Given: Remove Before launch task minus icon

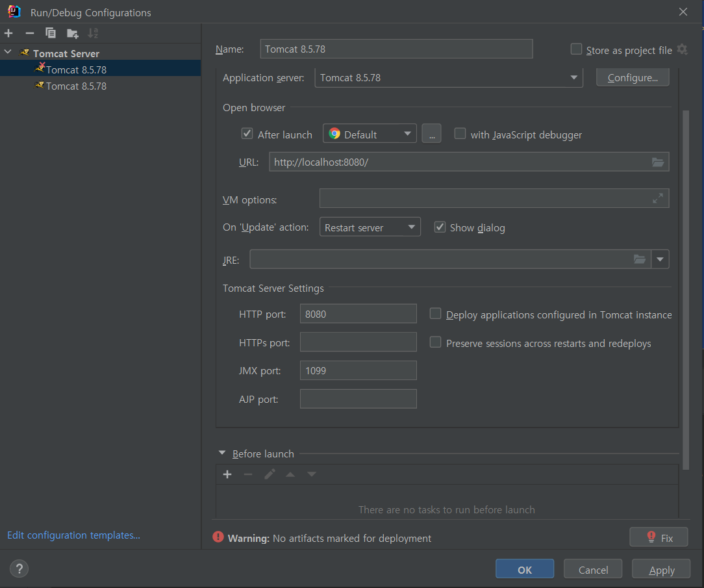Looking at the screenshot, I should 248,474.
